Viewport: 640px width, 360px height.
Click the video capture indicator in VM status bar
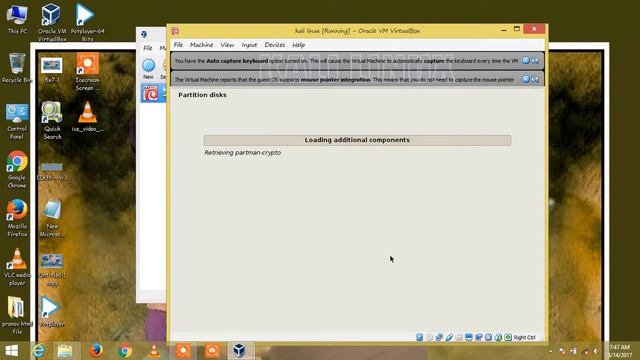click(478, 337)
